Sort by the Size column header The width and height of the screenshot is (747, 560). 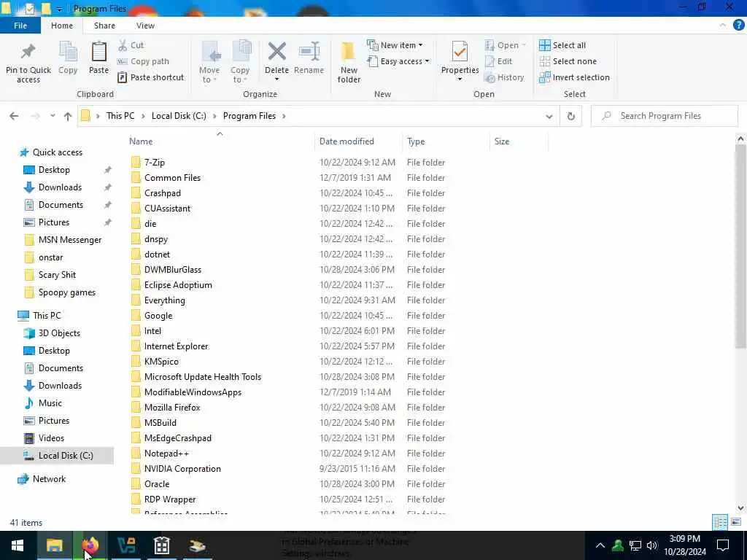point(519,141)
